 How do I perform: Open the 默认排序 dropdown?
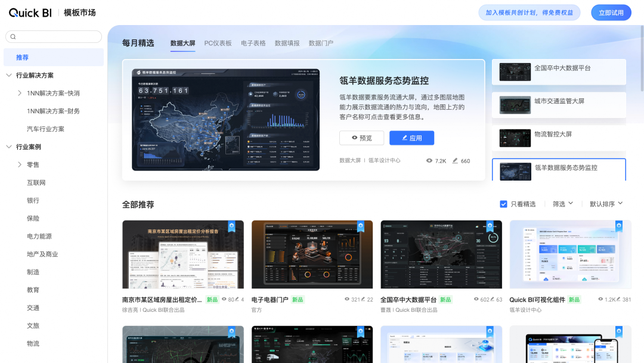click(606, 204)
